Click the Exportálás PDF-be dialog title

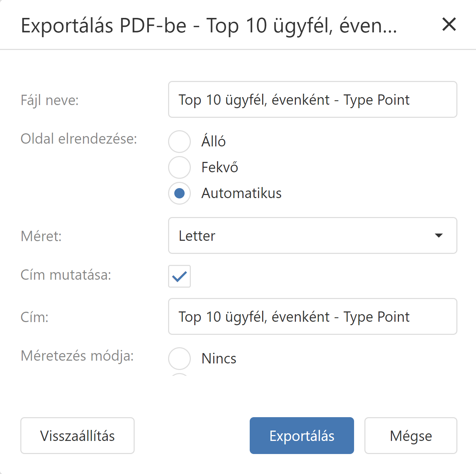(209, 25)
